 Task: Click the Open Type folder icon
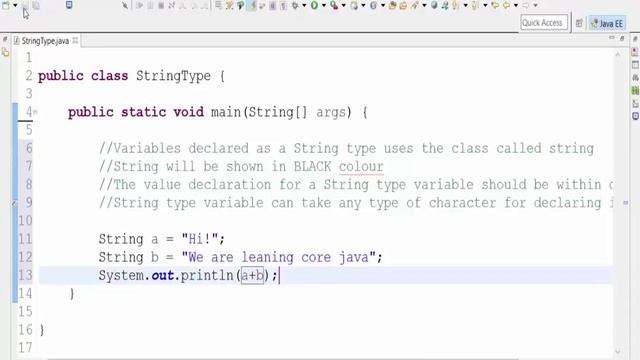tap(392, 5)
